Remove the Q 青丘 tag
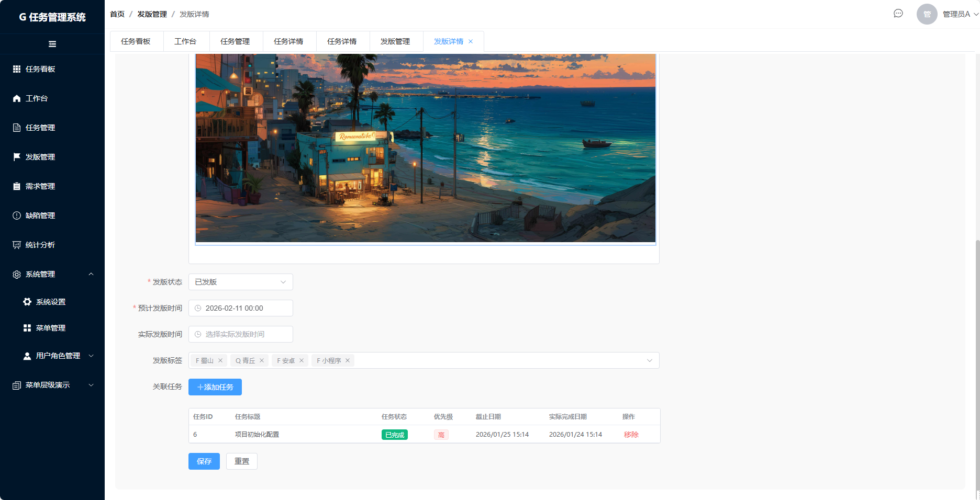The width and height of the screenshot is (980, 500). (262, 360)
